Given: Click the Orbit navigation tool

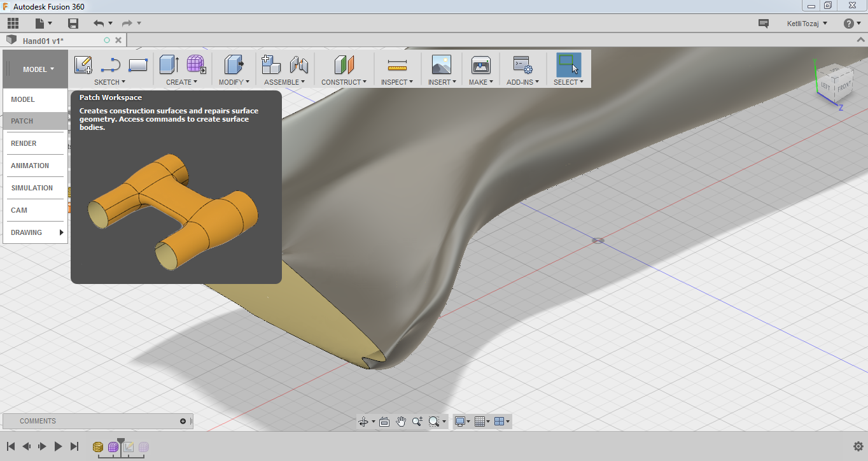Looking at the screenshot, I should [x=363, y=422].
